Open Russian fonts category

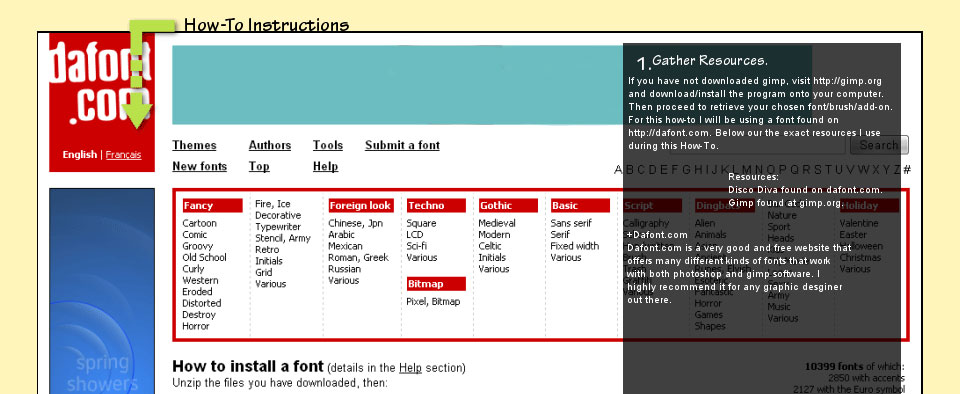345,269
